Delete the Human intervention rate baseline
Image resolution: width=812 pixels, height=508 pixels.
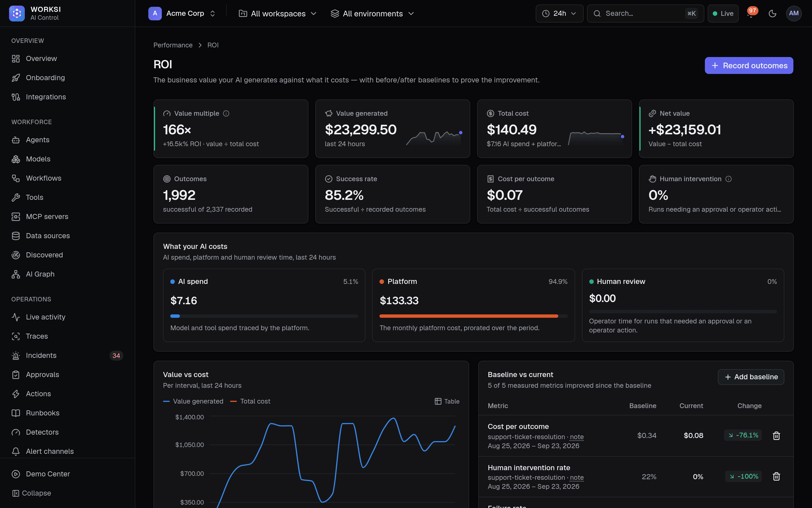pos(776,476)
